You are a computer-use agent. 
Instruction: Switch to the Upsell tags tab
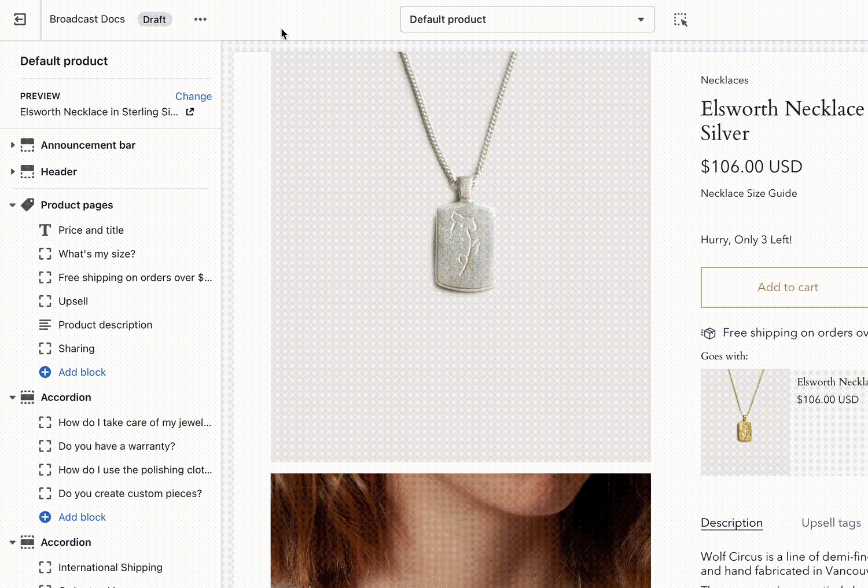coord(830,523)
